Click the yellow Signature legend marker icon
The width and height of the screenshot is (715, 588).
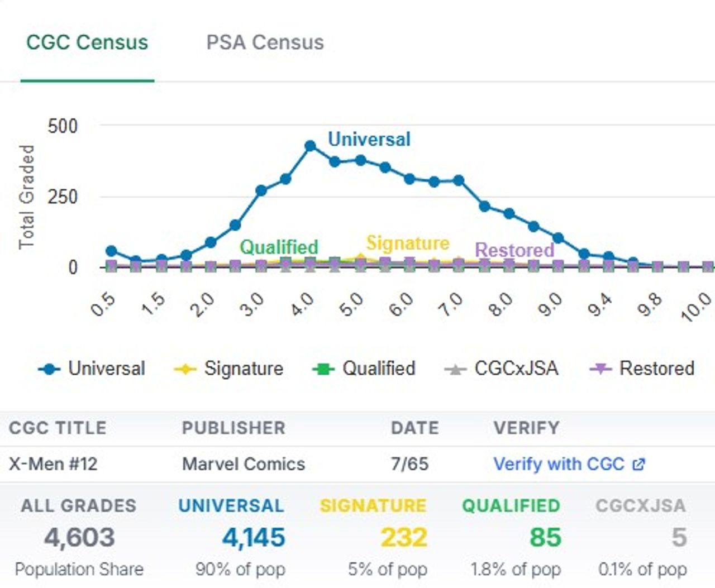tap(185, 369)
